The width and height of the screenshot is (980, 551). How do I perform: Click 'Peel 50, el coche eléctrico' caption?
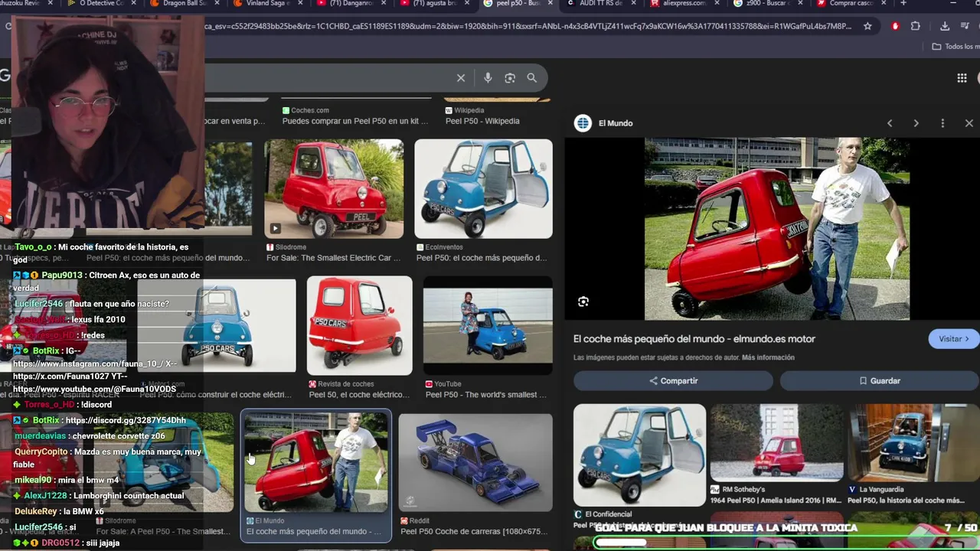(x=359, y=395)
